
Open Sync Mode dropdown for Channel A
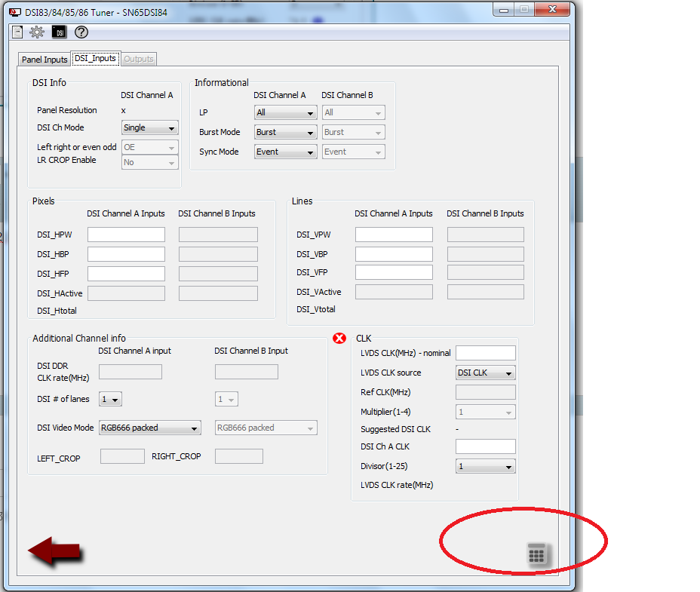click(x=286, y=152)
